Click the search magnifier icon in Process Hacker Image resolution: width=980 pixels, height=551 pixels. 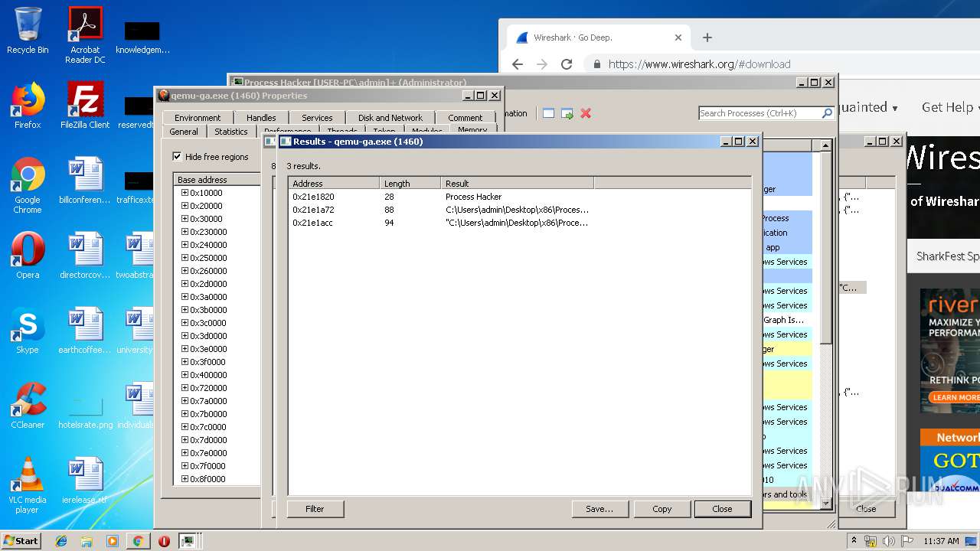[827, 113]
